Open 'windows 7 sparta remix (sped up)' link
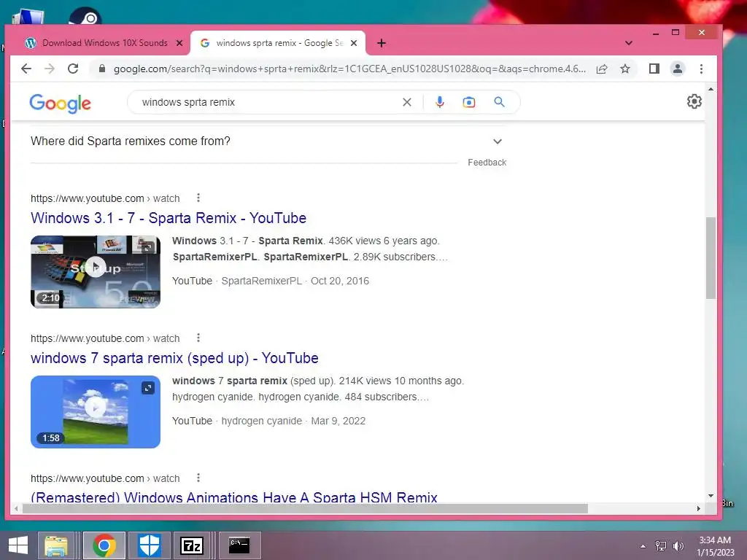This screenshot has width=747, height=560. [x=174, y=358]
